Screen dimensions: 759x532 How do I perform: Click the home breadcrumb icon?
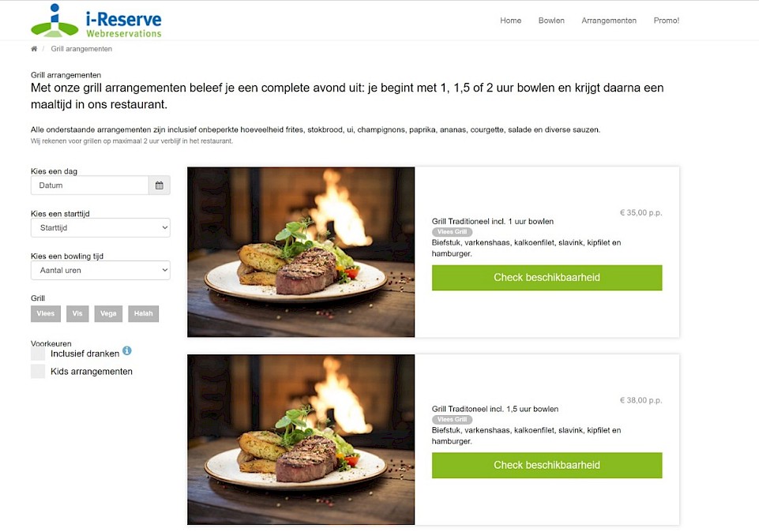34,49
